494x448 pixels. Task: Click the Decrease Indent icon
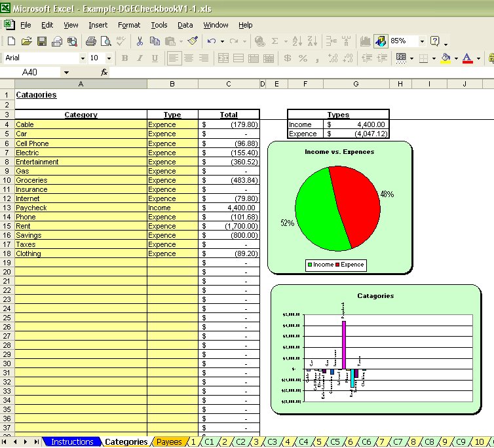click(367, 58)
